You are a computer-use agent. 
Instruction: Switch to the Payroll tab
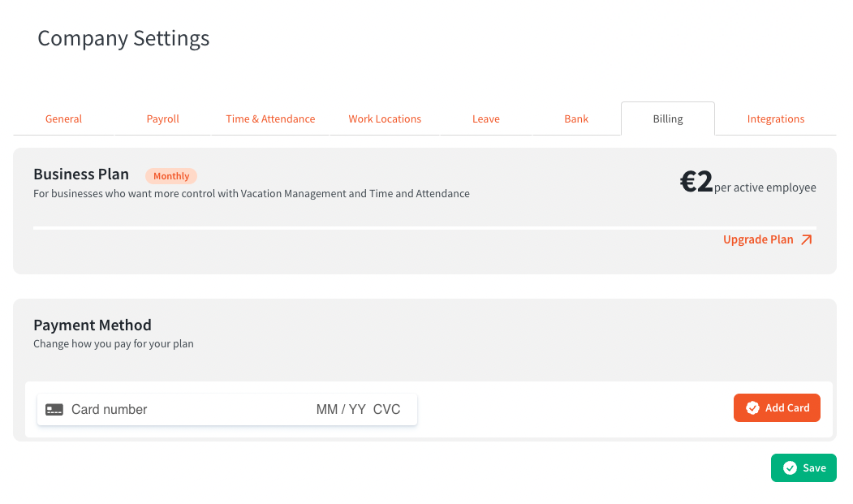162,118
